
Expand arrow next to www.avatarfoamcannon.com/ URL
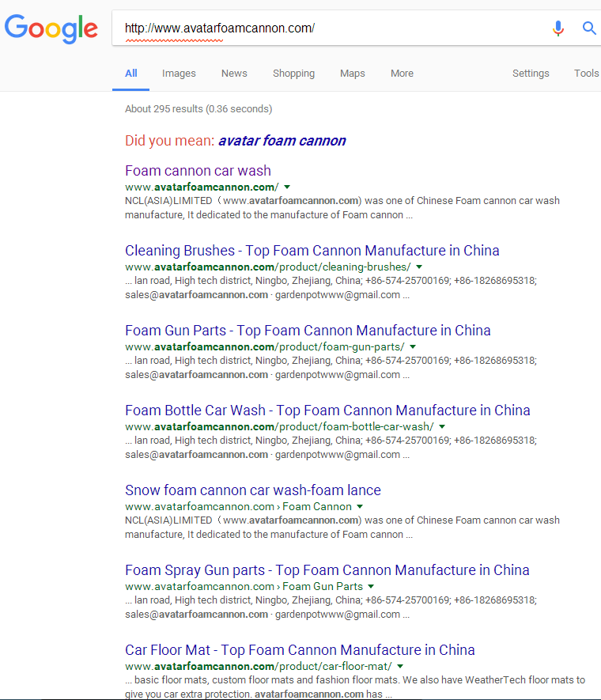287,187
